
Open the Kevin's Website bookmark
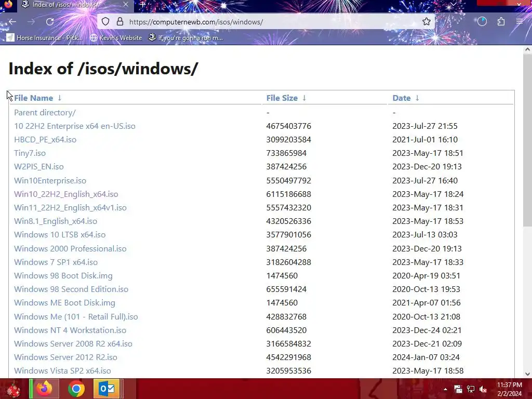tap(116, 37)
